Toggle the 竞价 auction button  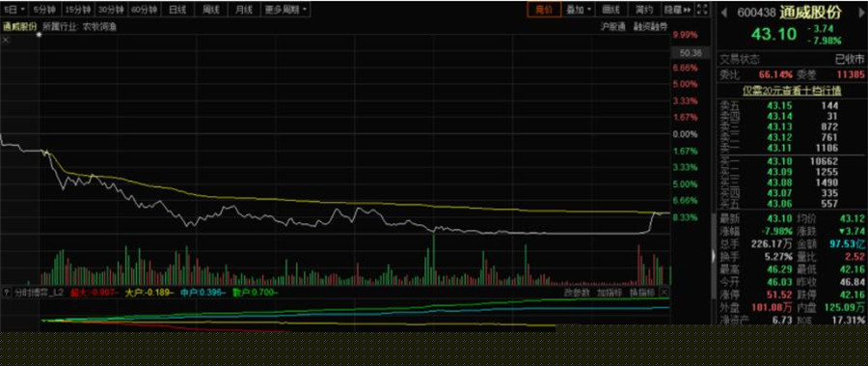[x=544, y=10]
